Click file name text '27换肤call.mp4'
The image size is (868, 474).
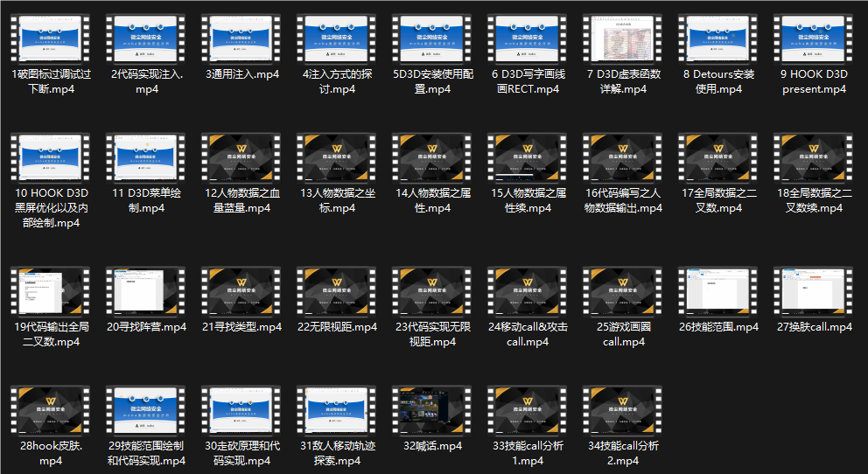pos(815,327)
